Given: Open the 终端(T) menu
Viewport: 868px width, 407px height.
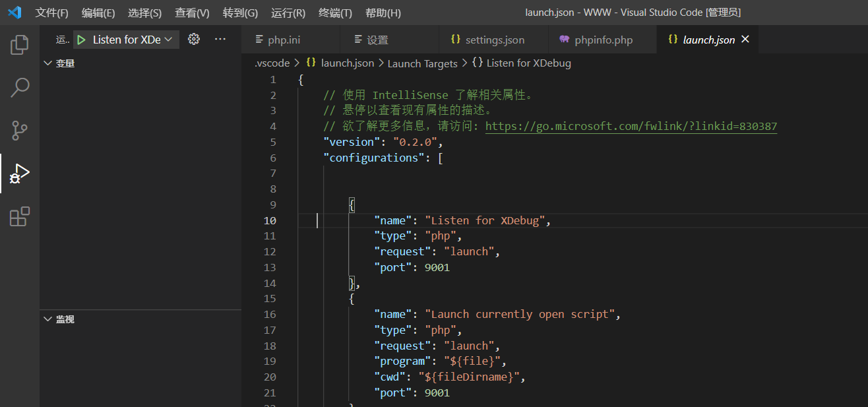Looking at the screenshot, I should click(335, 13).
